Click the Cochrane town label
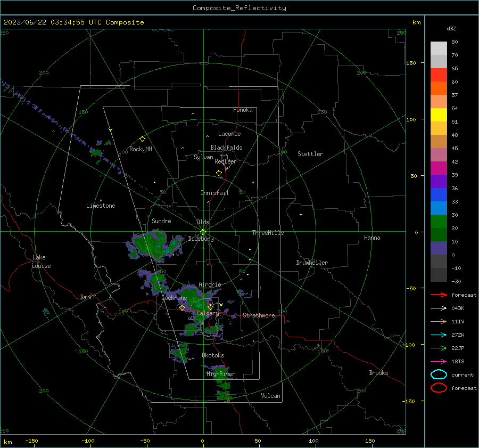479x448 pixels. coord(174,298)
